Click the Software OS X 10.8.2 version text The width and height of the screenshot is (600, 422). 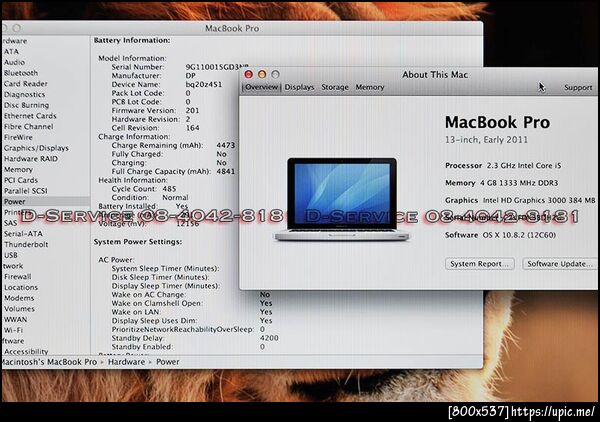pyautogui.click(x=500, y=235)
